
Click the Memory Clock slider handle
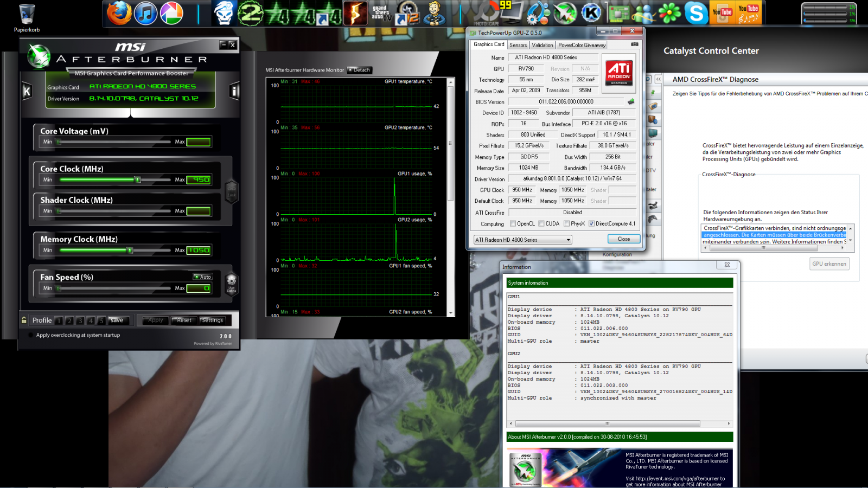[x=130, y=250]
